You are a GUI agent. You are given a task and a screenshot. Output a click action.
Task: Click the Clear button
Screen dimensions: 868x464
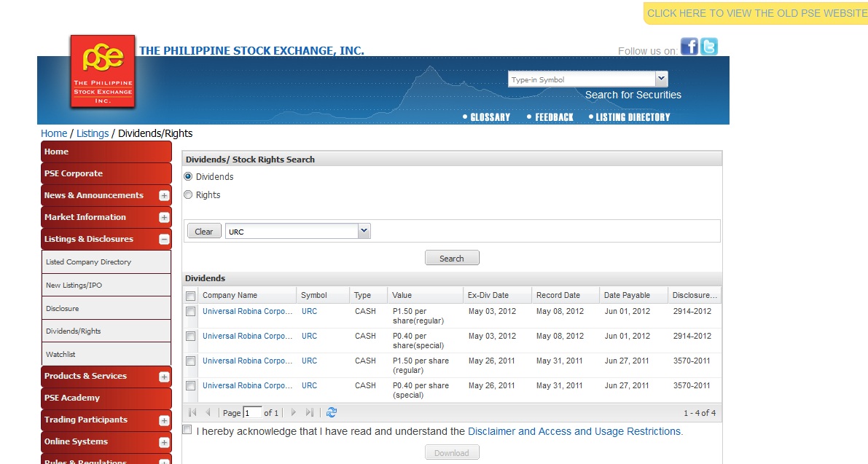tap(204, 231)
